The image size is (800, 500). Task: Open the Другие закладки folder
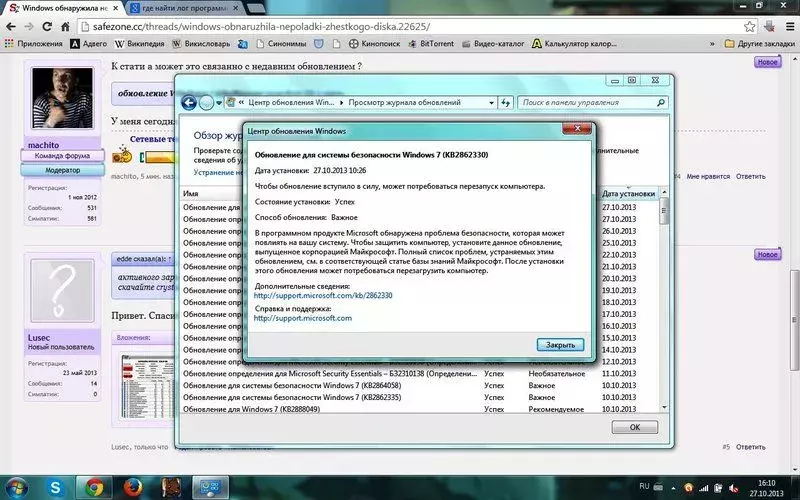point(760,44)
